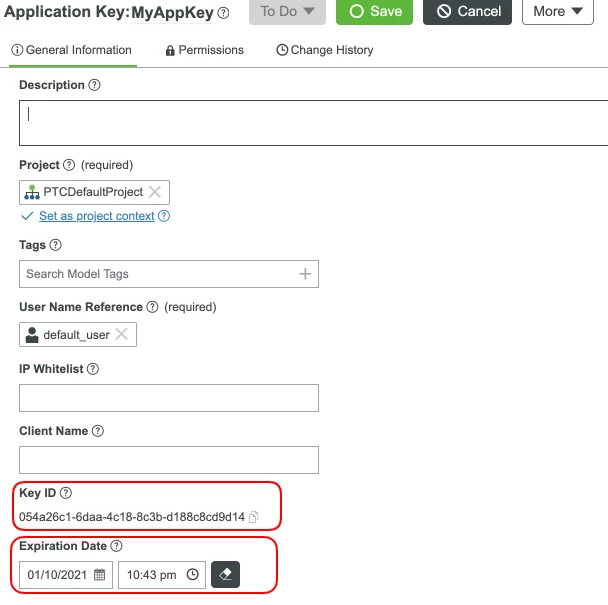Image resolution: width=608 pixels, height=605 pixels.
Task: Click the 10:43 pm time field
Action: tap(162, 575)
